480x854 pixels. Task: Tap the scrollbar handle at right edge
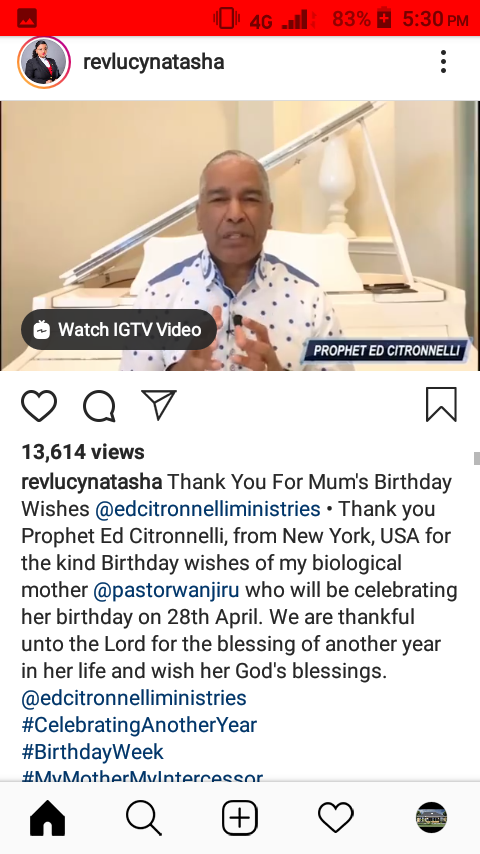coord(477,458)
